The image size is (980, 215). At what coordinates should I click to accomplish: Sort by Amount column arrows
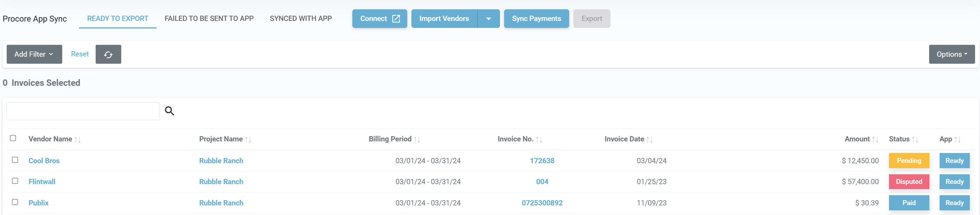[875, 140]
